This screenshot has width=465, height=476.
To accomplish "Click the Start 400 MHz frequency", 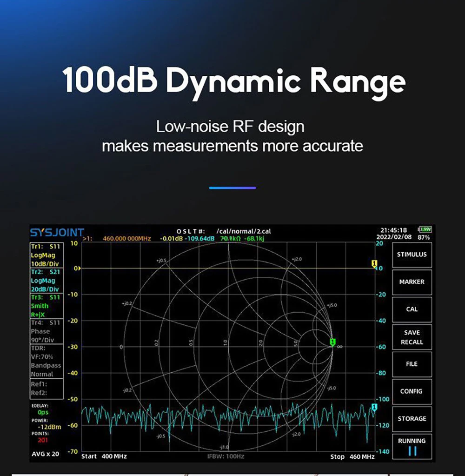I will [x=104, y=456].
